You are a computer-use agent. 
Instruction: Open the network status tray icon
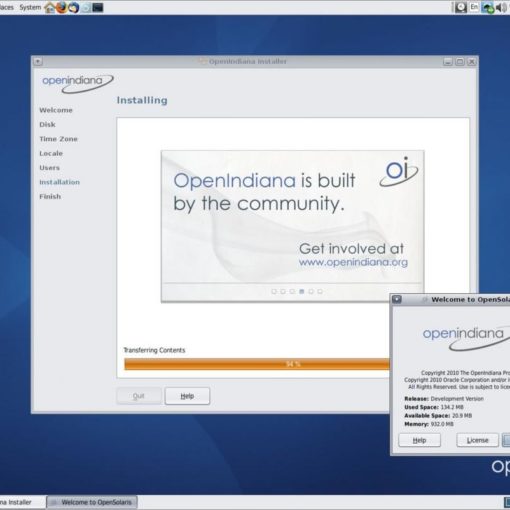(x=488, y=7)
